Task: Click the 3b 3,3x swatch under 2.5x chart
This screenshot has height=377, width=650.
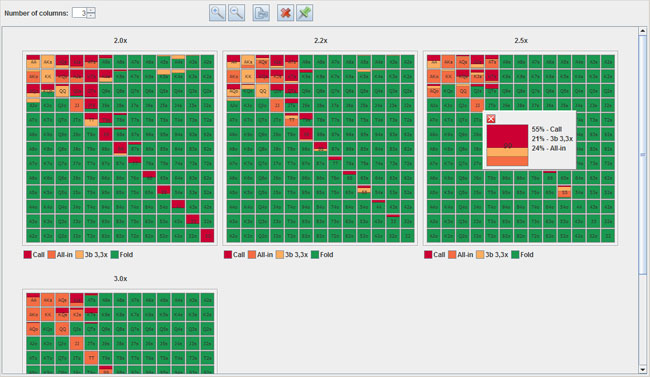Action: coord(480,255)
